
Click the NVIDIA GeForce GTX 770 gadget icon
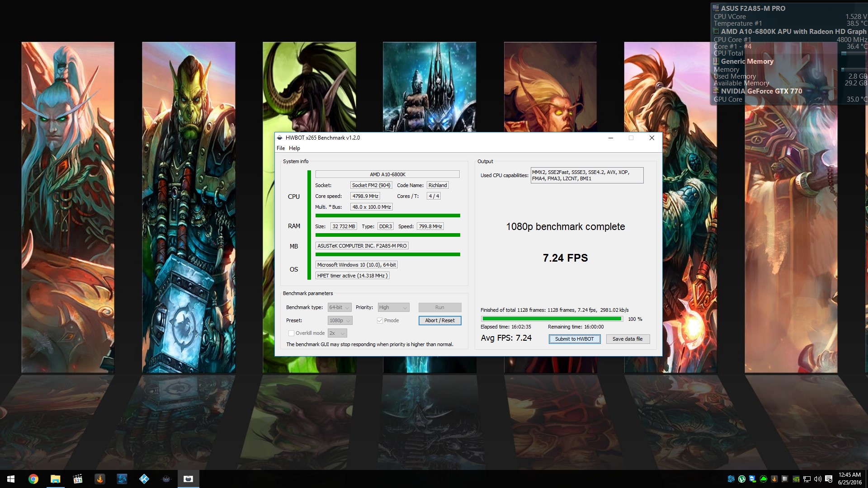coord(716,91)
